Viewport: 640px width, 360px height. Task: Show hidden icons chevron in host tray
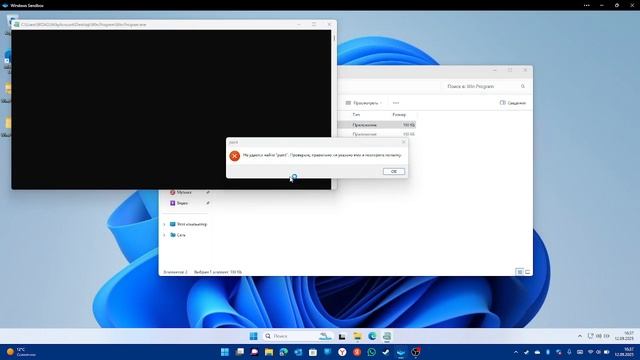[x=516, y=352]
